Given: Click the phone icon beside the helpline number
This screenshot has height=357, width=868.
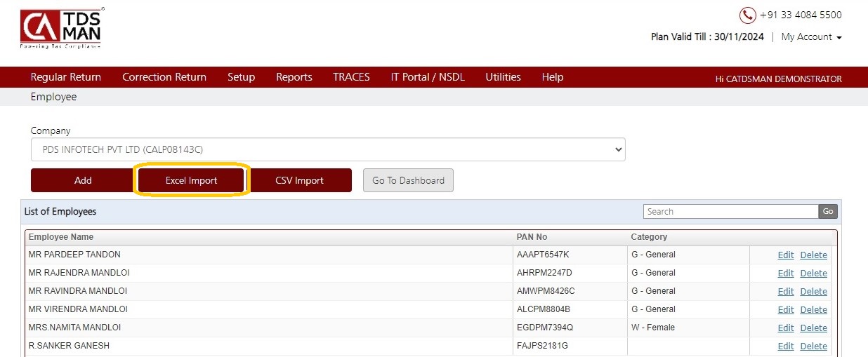Looking at the screenshot, I should click(x=747, y=15).
